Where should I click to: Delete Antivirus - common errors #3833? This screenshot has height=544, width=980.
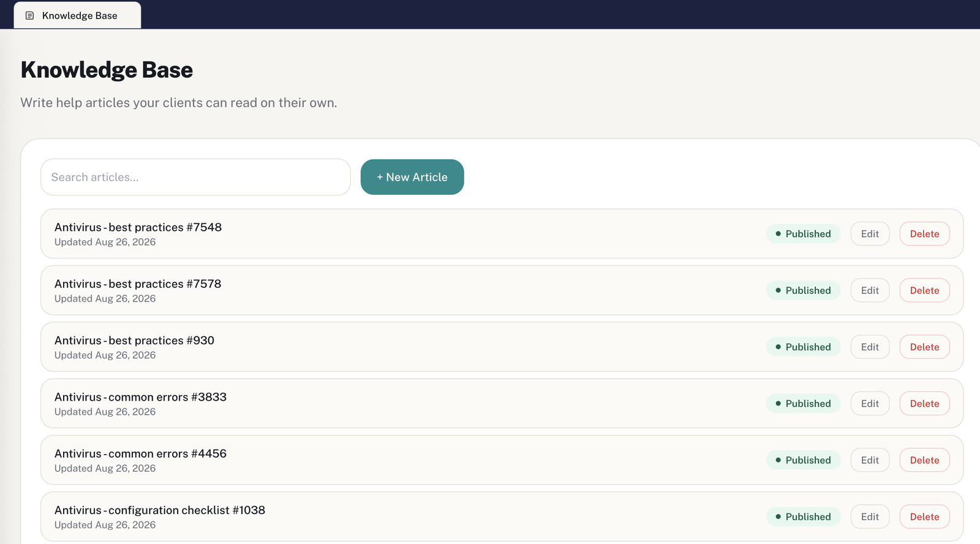click(924, 403)
